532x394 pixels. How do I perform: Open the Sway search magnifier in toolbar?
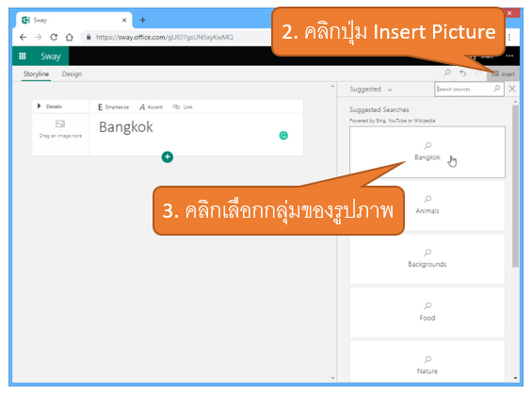447,73
